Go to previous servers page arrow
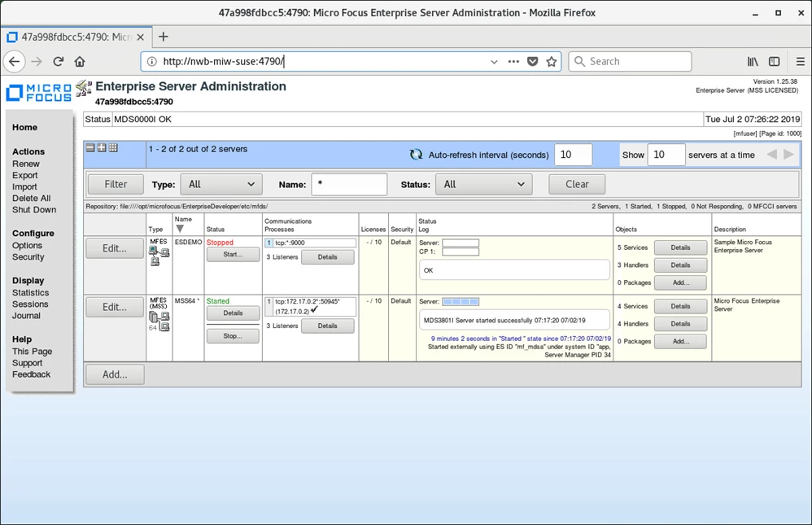This screenshot has height=525, width=812. point(771,155)
